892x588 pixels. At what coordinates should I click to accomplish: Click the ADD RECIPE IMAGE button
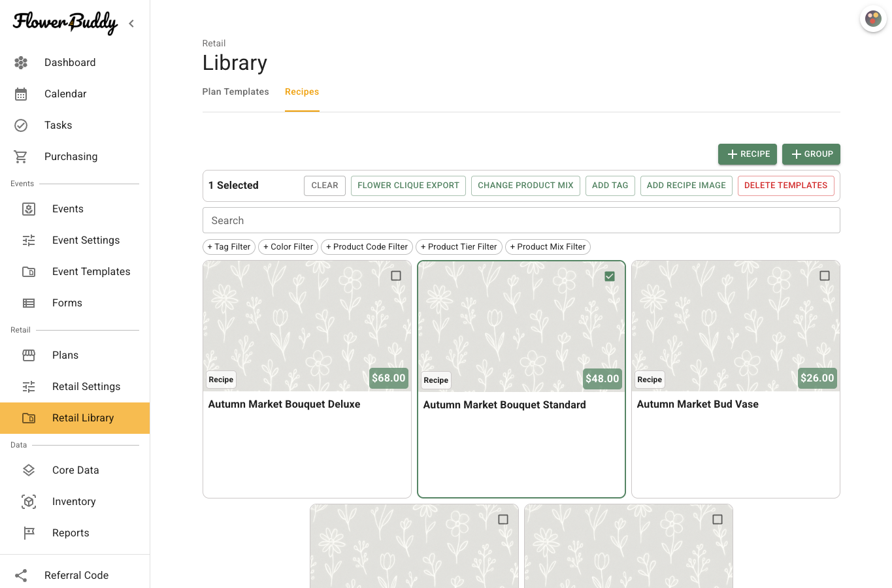click(x=686, y=186)
